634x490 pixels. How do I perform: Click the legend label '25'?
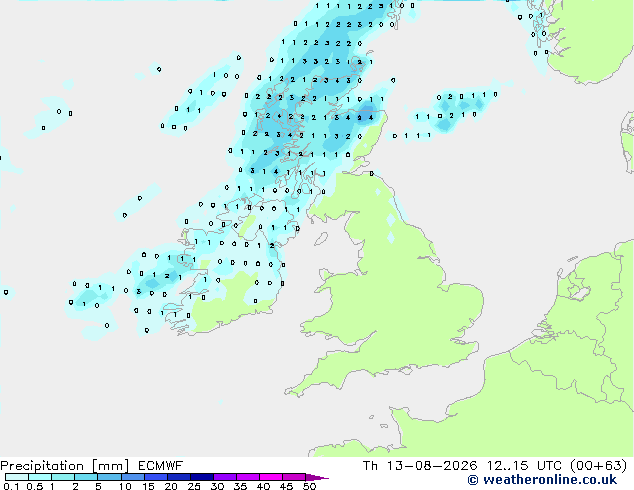(x=194, y=486)
